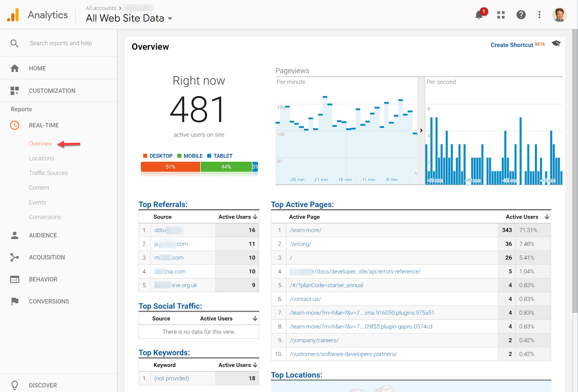Viewport: 578px width, 392px height.
Task: Click the Search reports and help field
Action: (60, 43)
